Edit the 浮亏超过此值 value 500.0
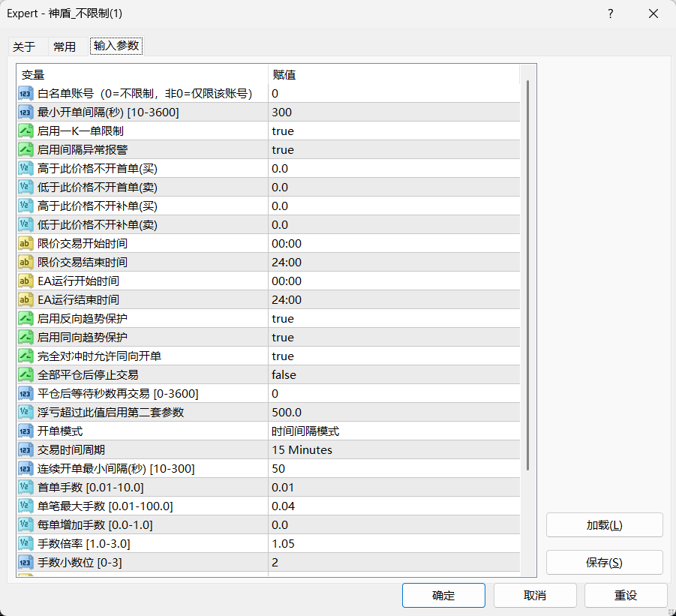 coord(394,413)
